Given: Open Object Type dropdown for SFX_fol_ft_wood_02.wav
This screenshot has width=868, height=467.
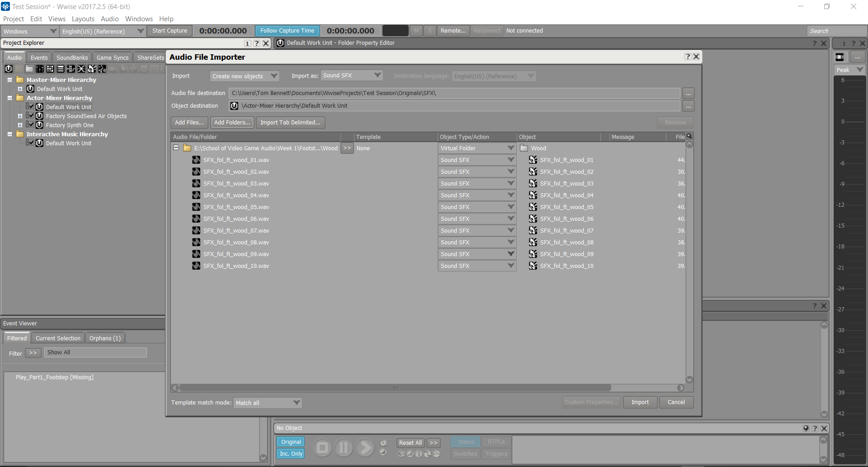Looking at the screenshot, I should pyautogui.click(x=476, y=172).
